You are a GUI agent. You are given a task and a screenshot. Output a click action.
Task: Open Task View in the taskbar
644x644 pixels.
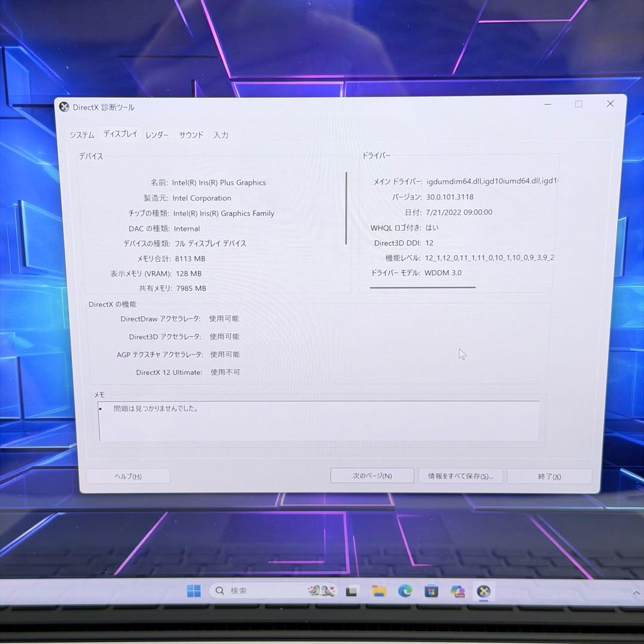pos(351,592)
